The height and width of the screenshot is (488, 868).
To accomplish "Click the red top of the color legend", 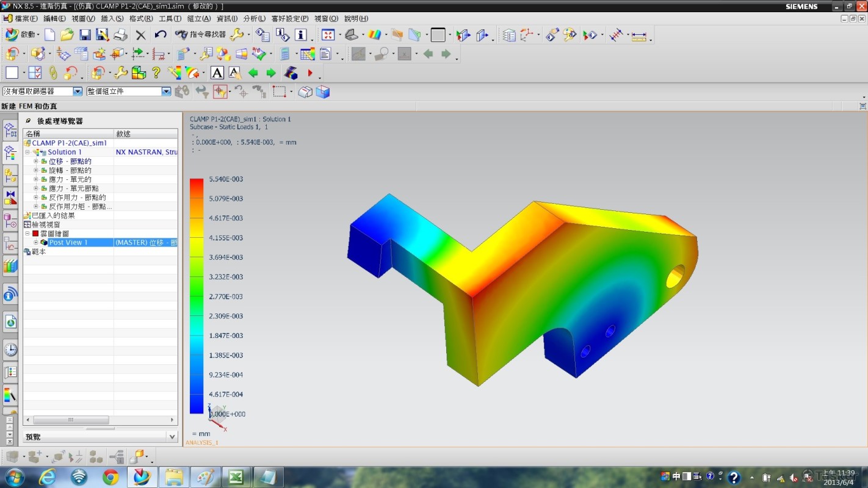I will 197,183.
